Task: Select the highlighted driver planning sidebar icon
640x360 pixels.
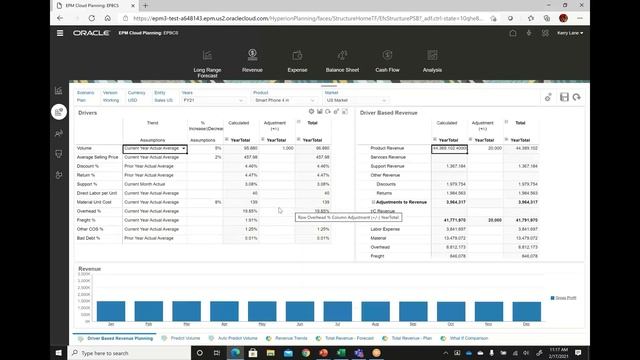Action: [59, 111]
